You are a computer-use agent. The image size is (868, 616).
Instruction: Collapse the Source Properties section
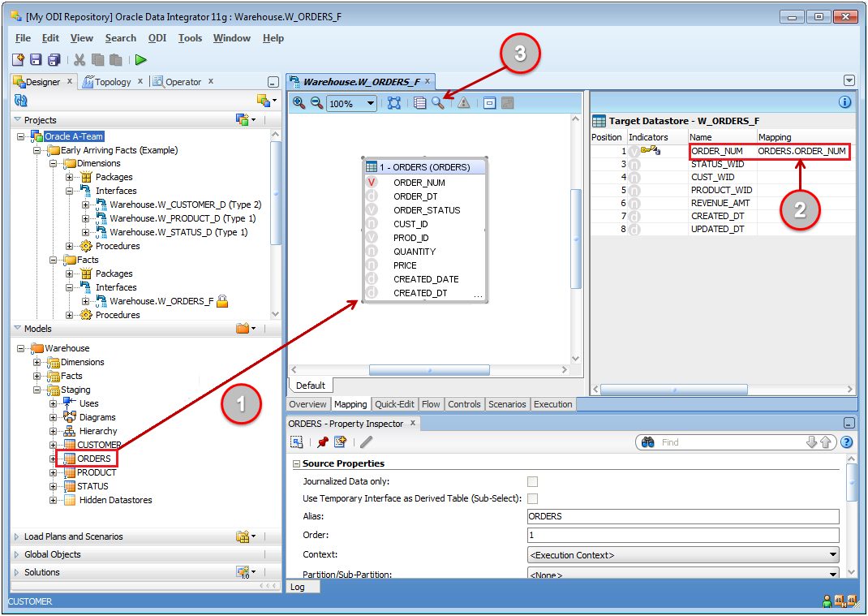click(296, 464)
